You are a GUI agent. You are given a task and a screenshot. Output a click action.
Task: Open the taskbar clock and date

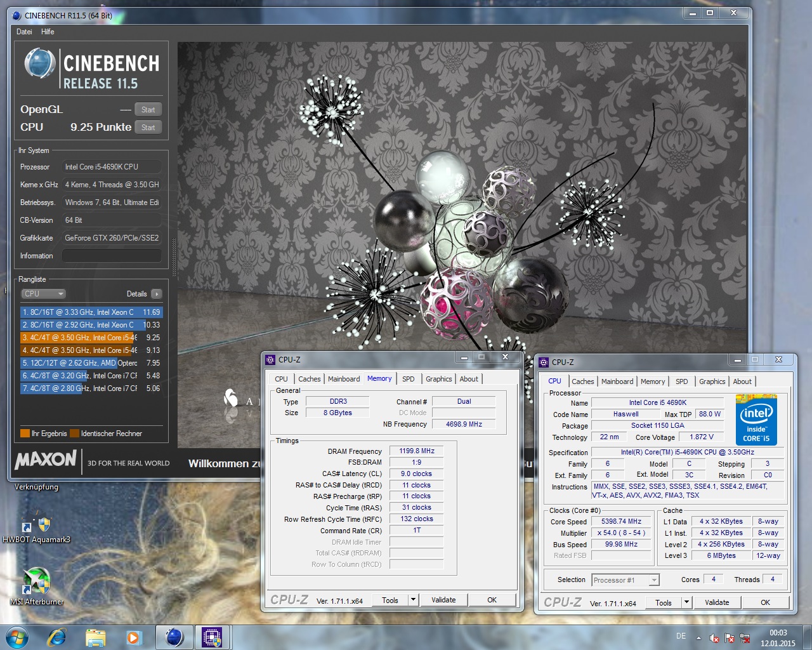[x=778, y=638]
